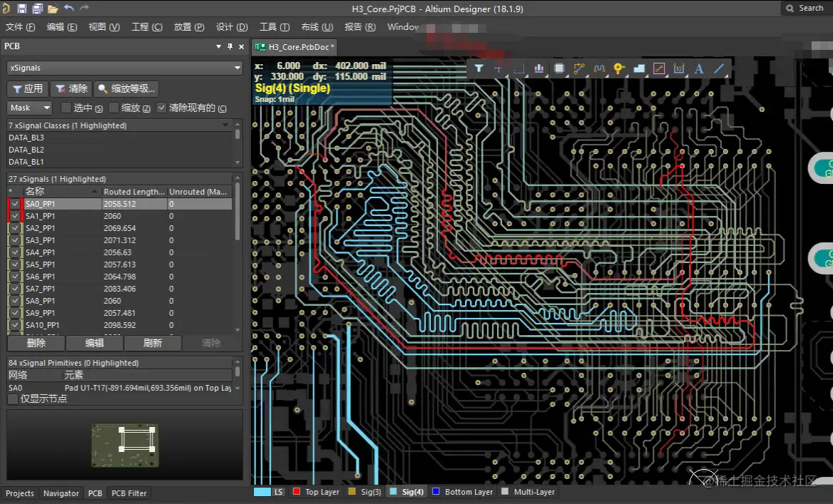Click the 删除 (Delete) button

click(x=36, y=343)
